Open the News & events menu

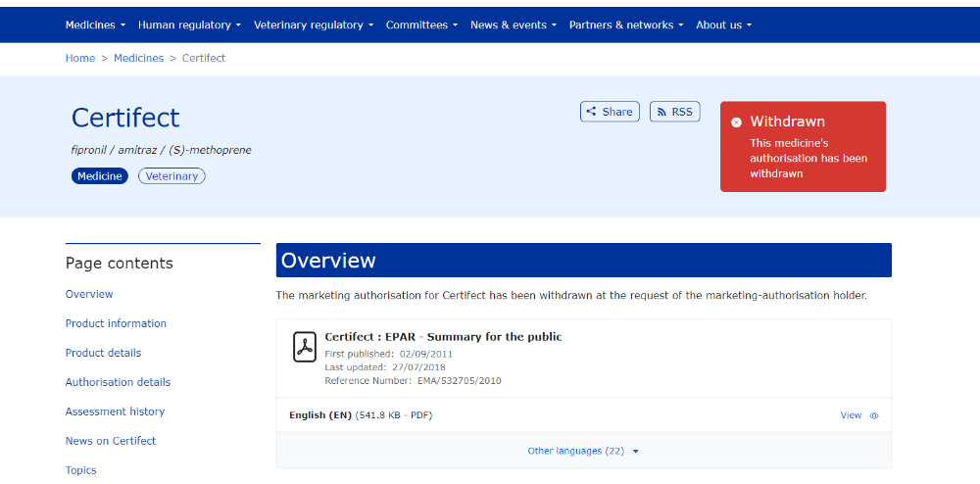[x=513, y=24]
